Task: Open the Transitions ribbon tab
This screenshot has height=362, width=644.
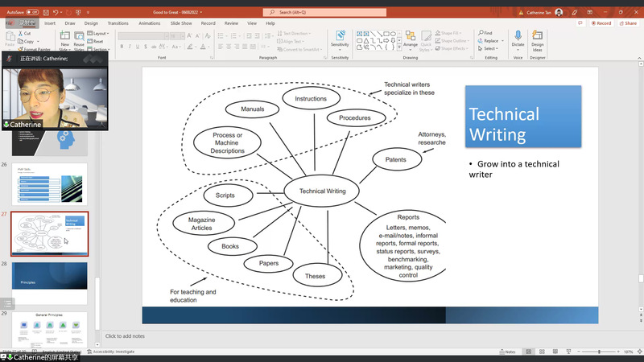Action: point(118,23)
